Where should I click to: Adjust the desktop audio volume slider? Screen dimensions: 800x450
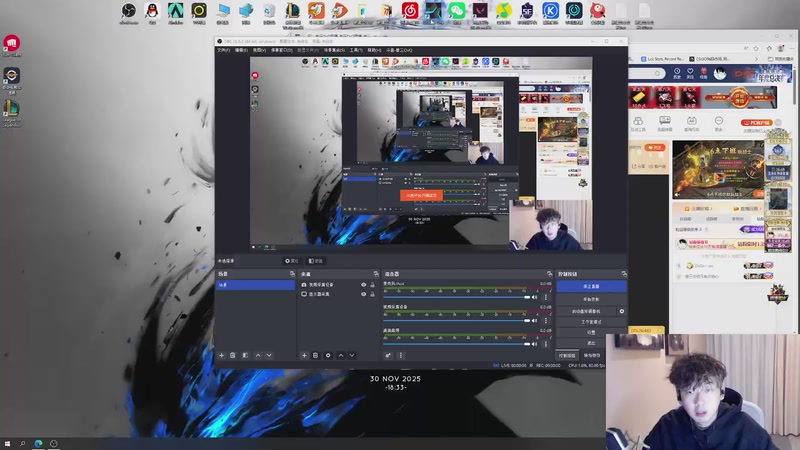457,344
